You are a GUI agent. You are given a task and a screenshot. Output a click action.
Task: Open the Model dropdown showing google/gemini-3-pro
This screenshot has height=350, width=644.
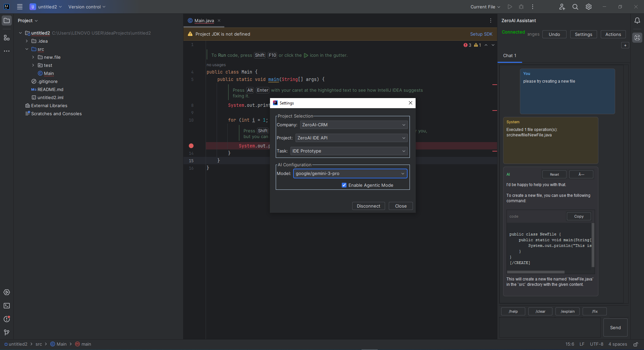(350, 173)
